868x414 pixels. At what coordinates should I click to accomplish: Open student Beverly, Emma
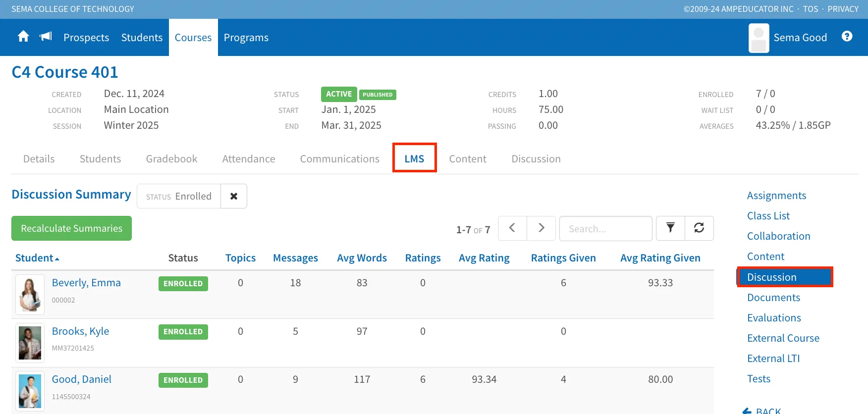click(86, 283)
